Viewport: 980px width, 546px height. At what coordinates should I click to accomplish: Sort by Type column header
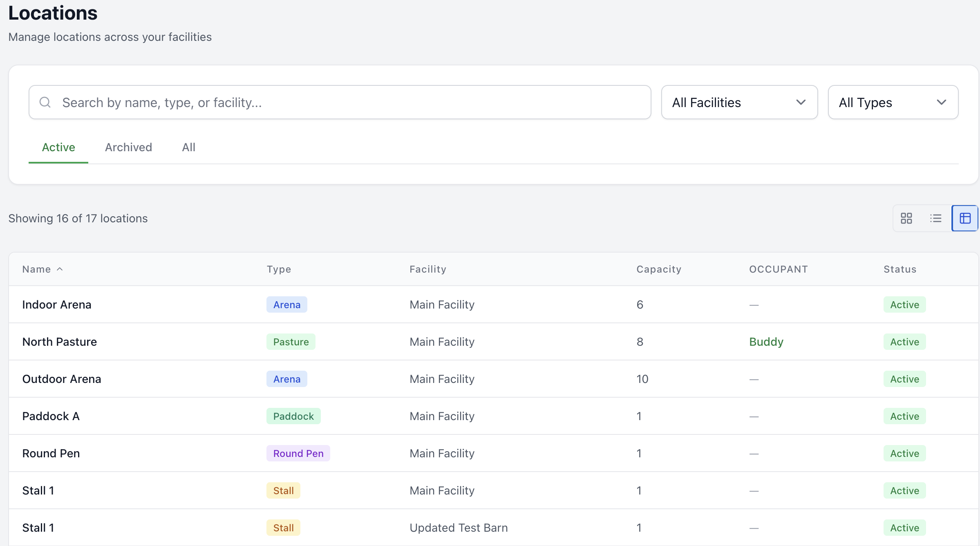coord(279,269)
